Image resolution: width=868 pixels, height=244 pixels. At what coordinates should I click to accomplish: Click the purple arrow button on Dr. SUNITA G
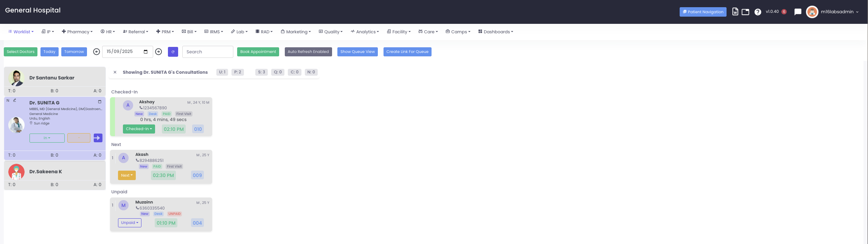[x=98, y=138]
